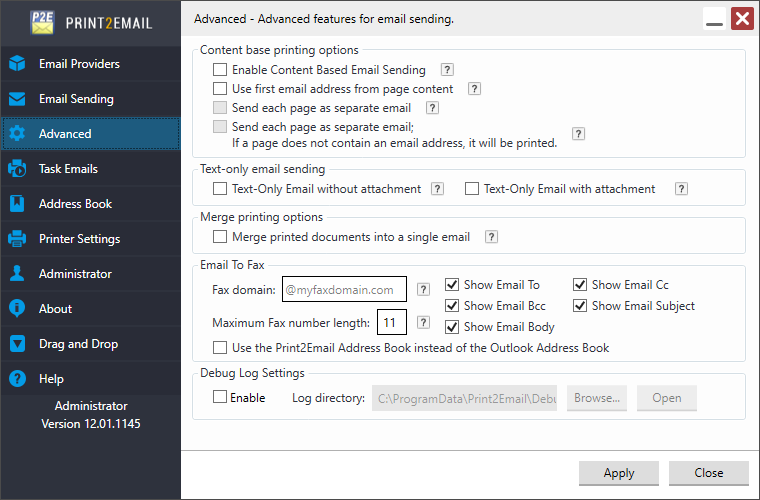
Task: Click the Task Emails icon
Action: pyautogui.click(x=17, y=169)
